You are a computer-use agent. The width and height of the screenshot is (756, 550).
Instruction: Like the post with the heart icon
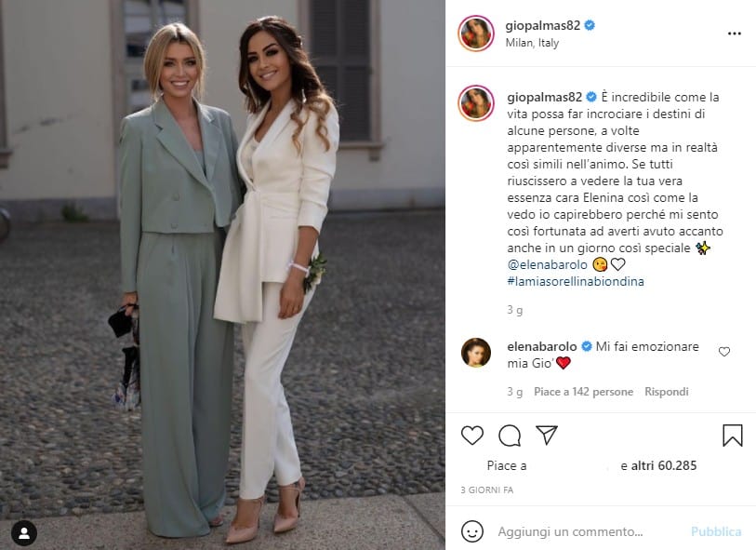click(x=472, y=436)
